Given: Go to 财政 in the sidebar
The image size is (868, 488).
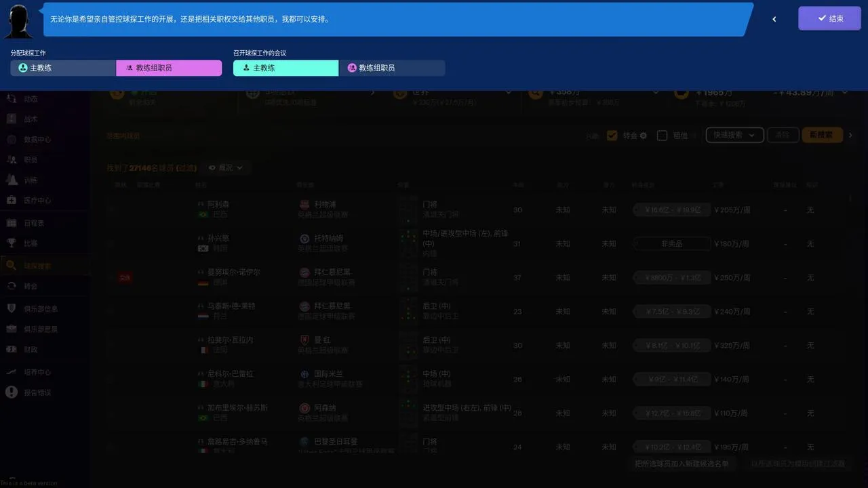Looking at the screenshot, I should point(45,349).
